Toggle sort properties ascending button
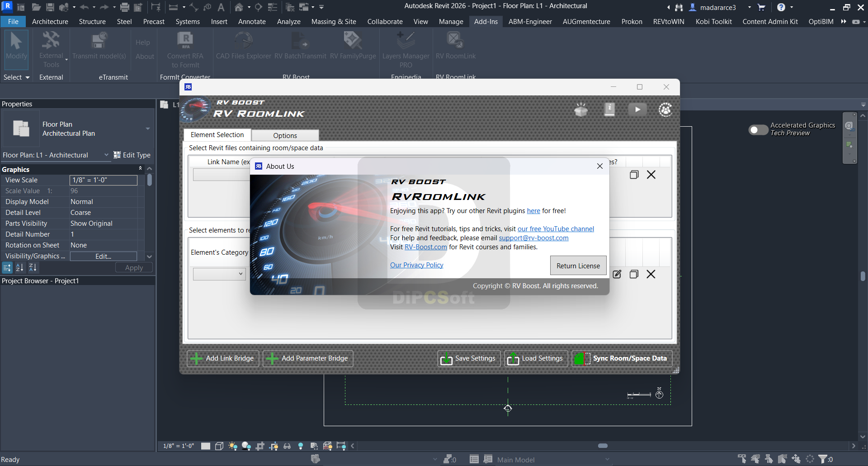 click(19, 268)
